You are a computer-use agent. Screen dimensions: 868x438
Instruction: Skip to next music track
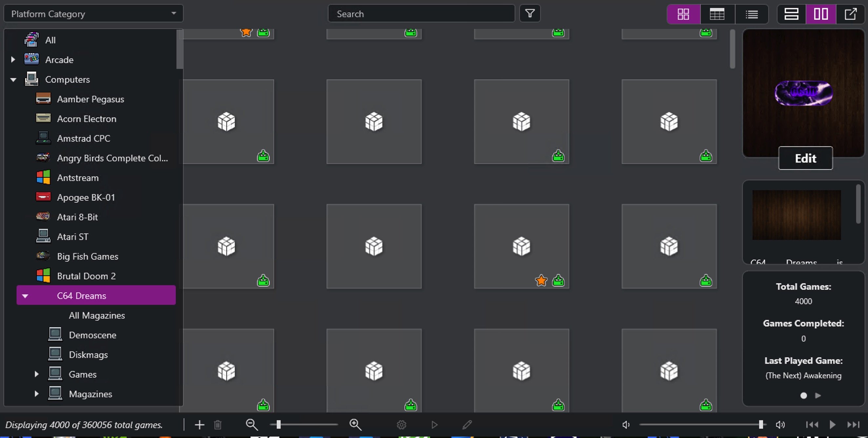point(854,425)
